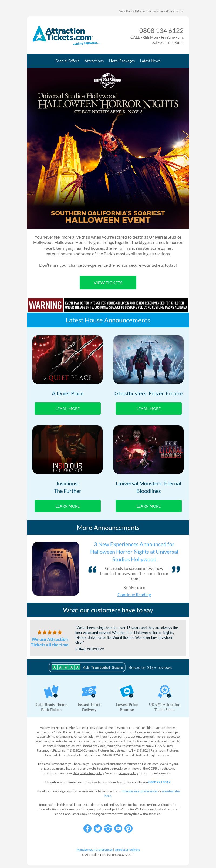Open the YouTube social icon

click(x=118, y=828)
